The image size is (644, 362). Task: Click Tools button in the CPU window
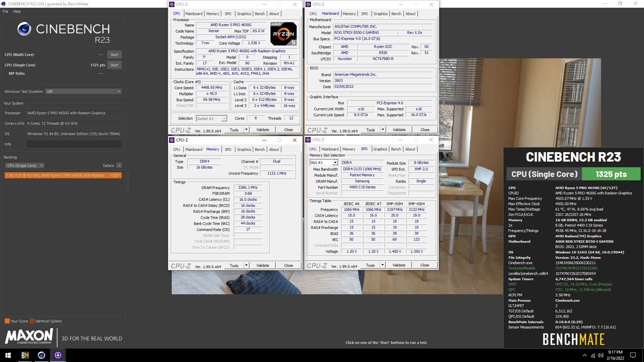pos(234,130)
